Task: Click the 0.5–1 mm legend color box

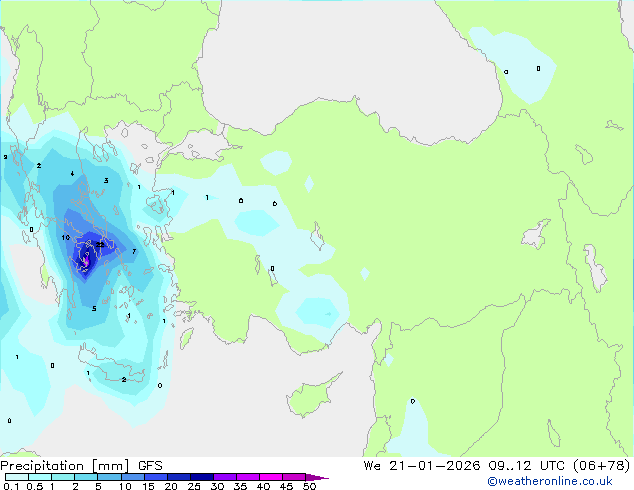Action: pos(40,477)
